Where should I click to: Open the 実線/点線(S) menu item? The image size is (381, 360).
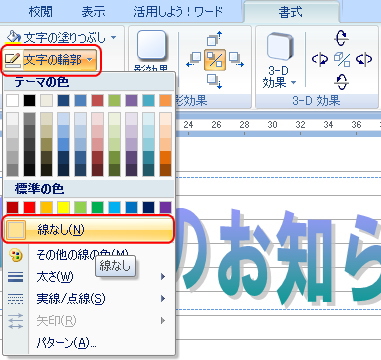[88, 298]
